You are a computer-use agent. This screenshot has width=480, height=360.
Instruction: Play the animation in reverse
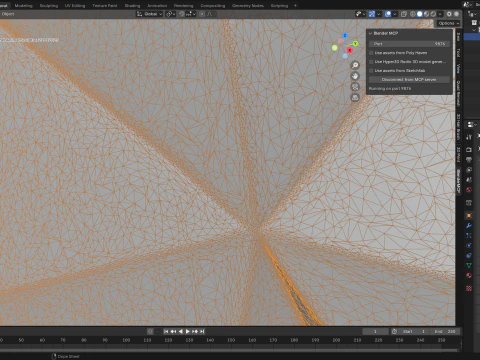point(181,331)
